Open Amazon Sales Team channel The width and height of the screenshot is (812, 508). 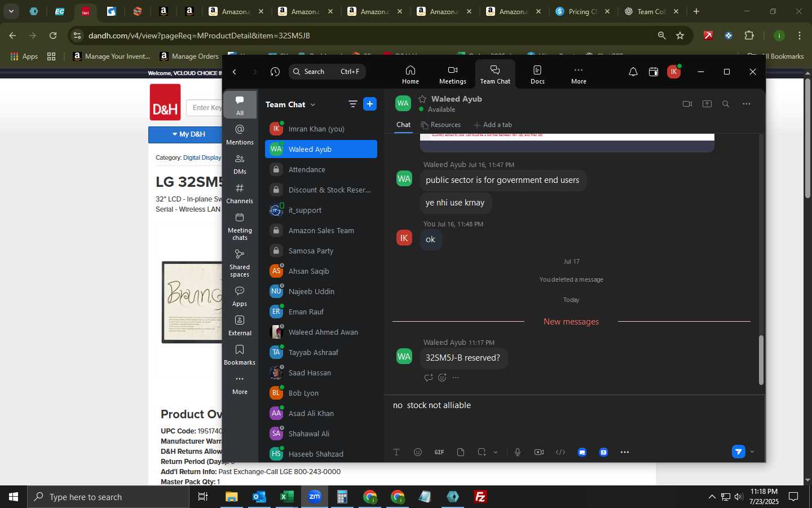(321, 230)
